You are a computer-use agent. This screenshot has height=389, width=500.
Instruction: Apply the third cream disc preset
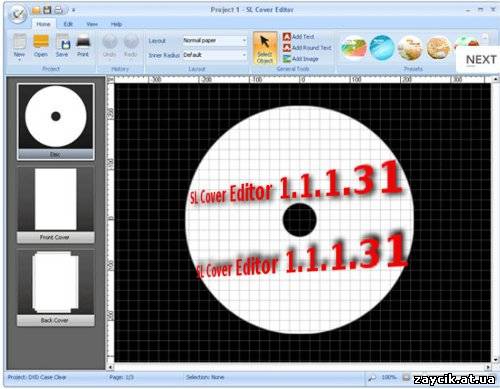pos(410,48)
